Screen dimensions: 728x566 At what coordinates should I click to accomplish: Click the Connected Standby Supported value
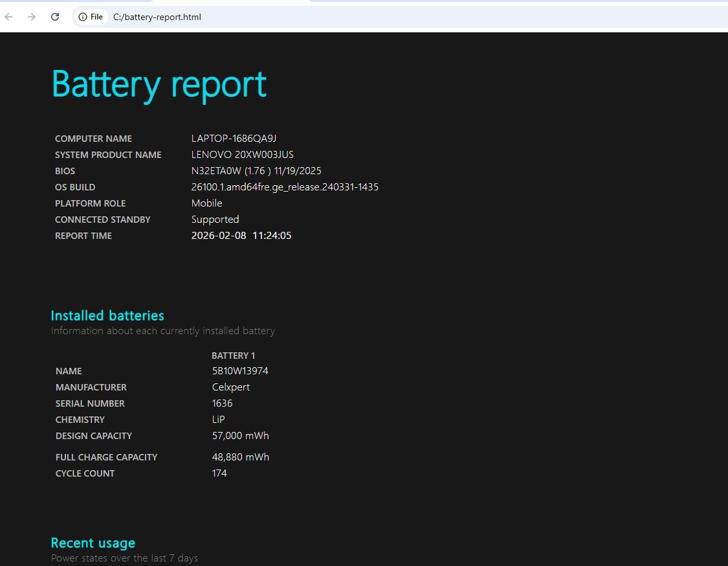click(215, 220)
